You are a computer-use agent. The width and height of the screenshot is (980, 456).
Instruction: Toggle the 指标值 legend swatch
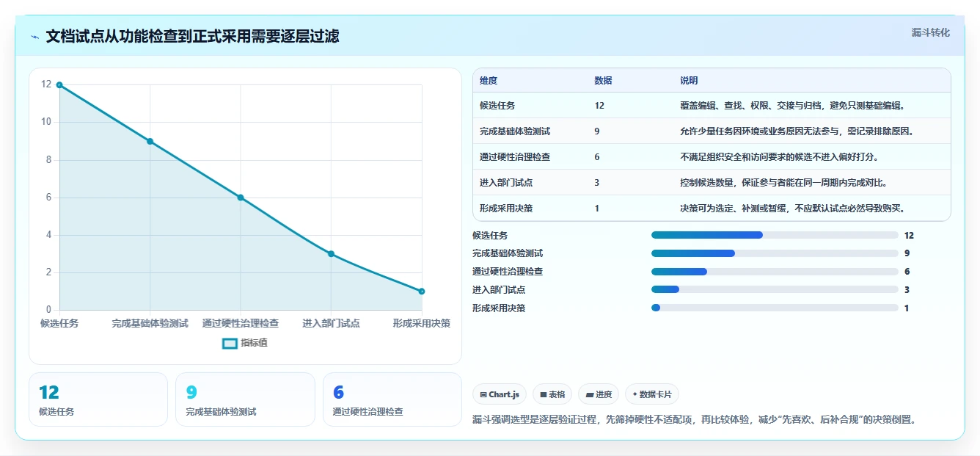[230, 343]
